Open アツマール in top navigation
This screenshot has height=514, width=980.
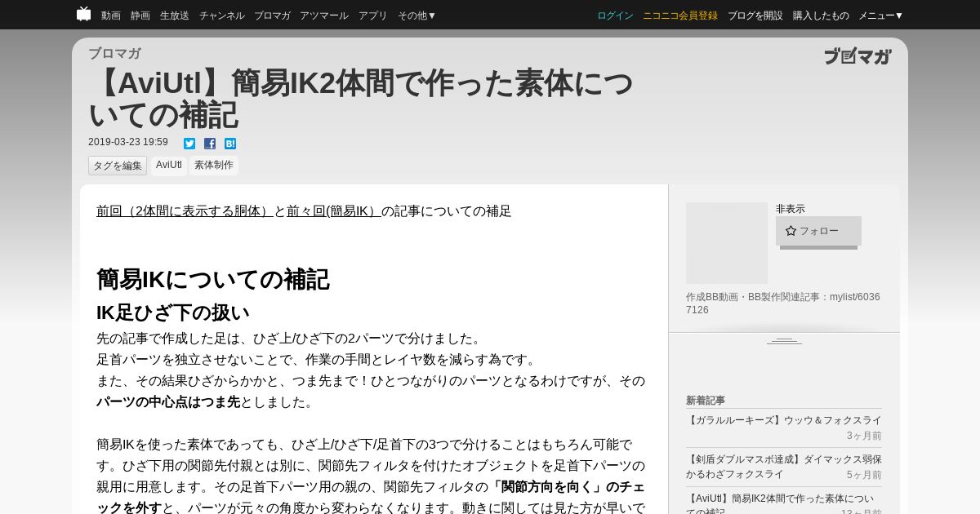tap(324, 16)
